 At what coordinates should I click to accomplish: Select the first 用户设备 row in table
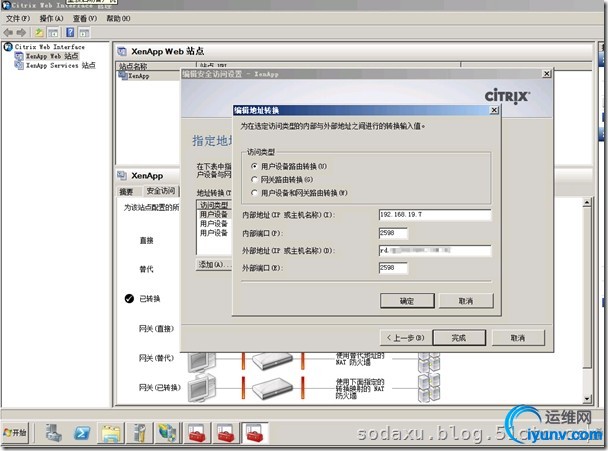tap(214, 214)
